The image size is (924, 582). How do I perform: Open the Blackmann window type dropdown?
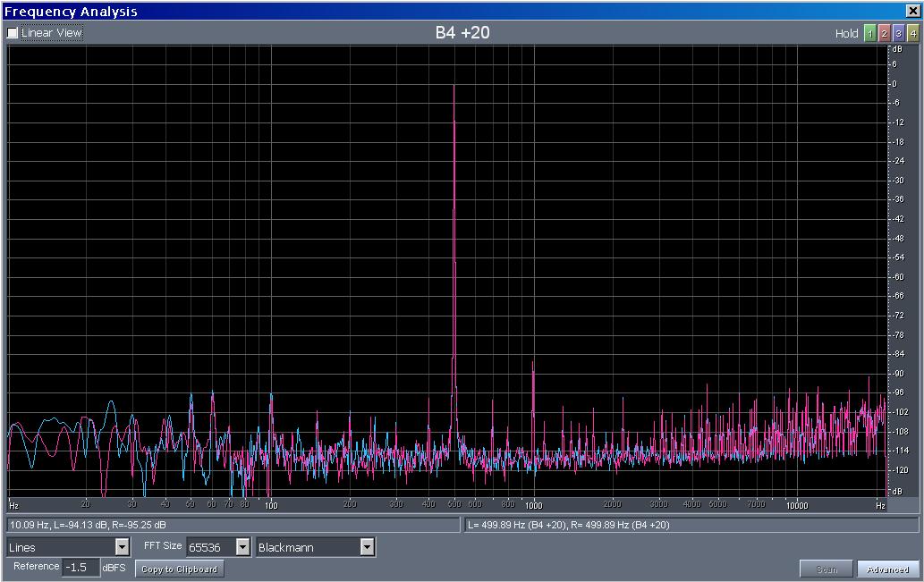(x=367, y=547)
